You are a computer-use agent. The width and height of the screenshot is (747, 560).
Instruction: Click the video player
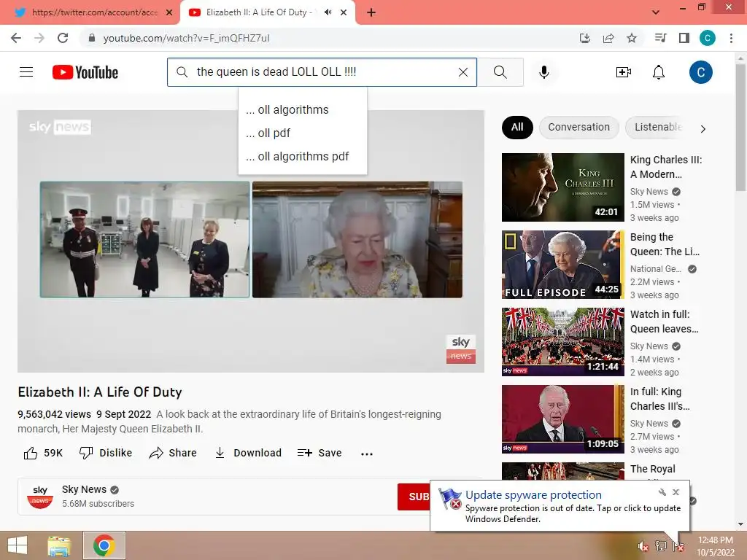point(251,241)
